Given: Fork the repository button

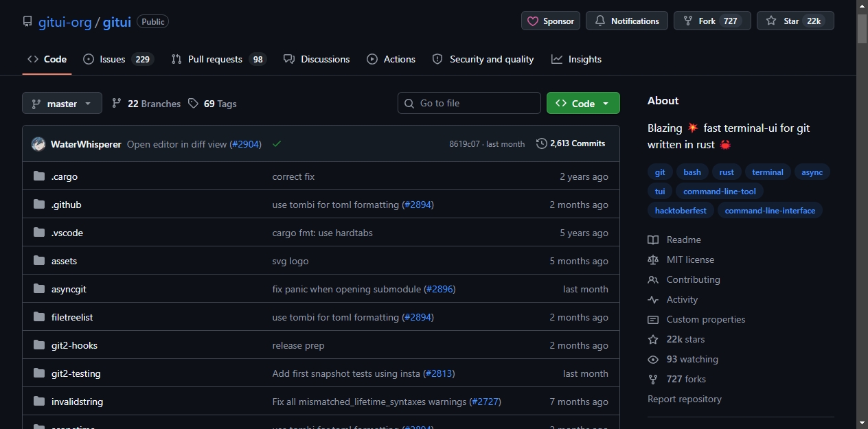Looking at the screenshot, I should click(712, 21).
